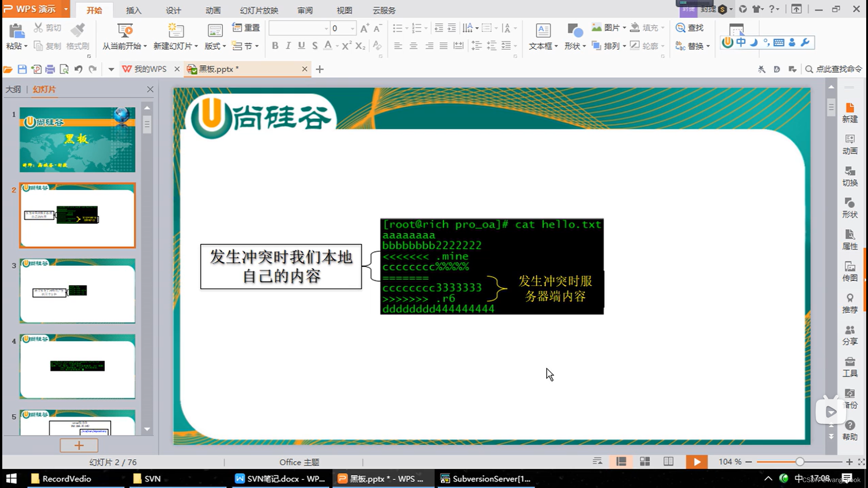Click the Cut scissors icon

pos(38,28)
